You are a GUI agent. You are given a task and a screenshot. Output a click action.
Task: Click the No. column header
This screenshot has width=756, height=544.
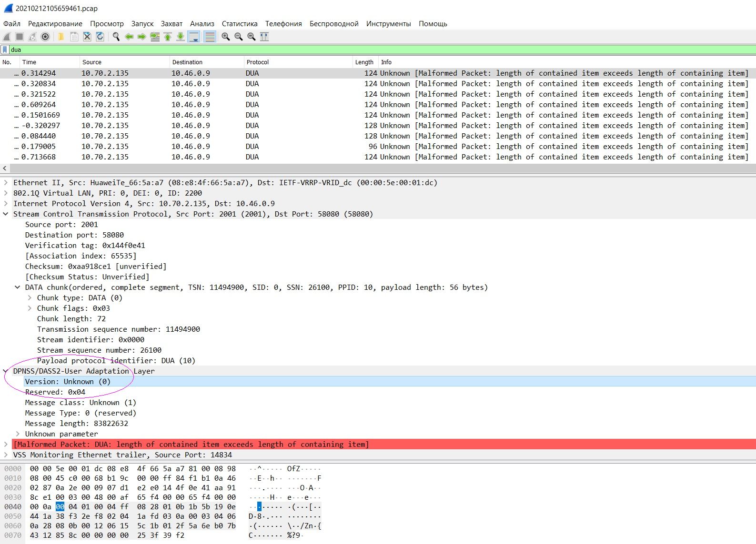pyautogui.click(x=10, y=62)
